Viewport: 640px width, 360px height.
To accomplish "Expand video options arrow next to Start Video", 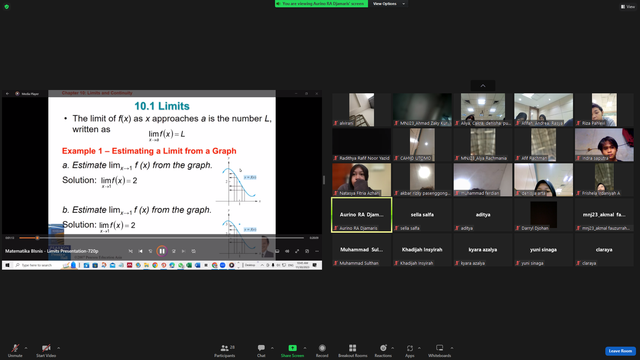I will point(59,348).
